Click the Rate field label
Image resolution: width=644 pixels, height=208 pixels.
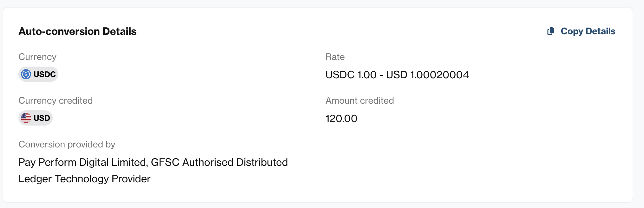[335, 57]
